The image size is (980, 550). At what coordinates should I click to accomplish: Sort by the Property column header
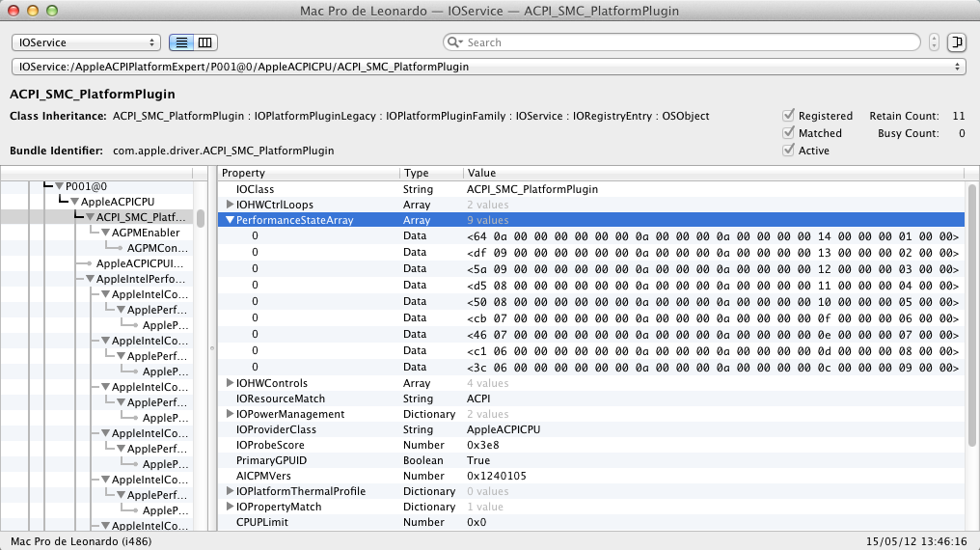click(x=309, y=173)
